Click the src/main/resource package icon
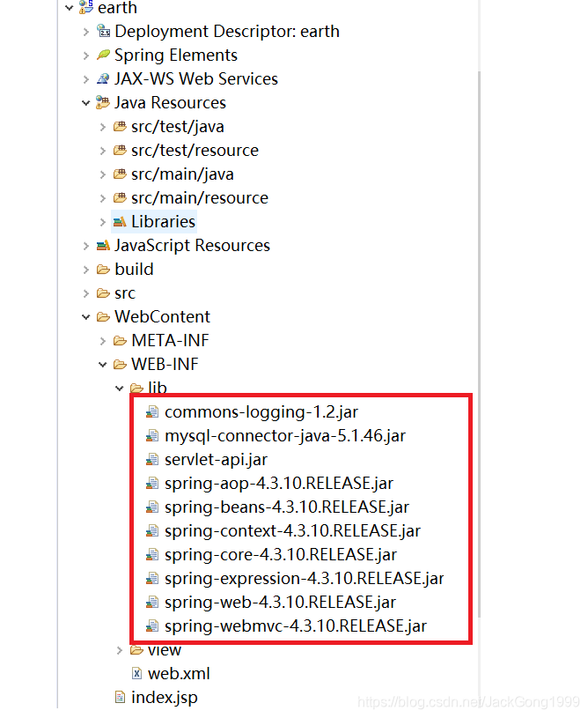588x718 pixels. 120,198
